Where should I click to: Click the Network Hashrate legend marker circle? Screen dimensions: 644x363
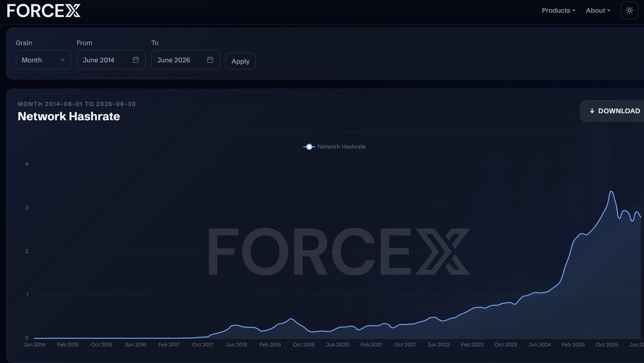309,147
